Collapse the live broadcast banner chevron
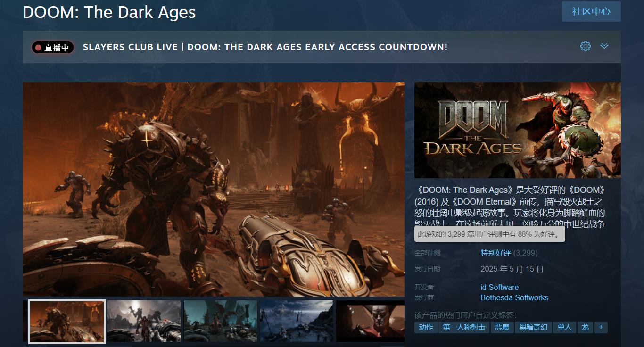The image size is (644, 347). click(604, 46)
